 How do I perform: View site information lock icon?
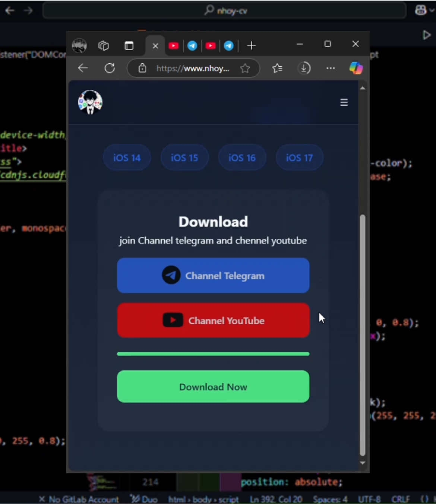[x=142, y=68]
